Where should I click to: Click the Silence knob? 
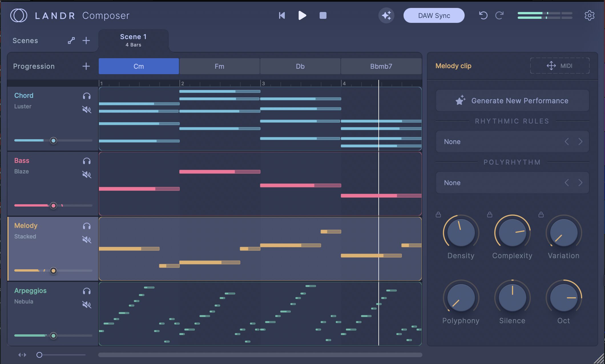[512, 297]
